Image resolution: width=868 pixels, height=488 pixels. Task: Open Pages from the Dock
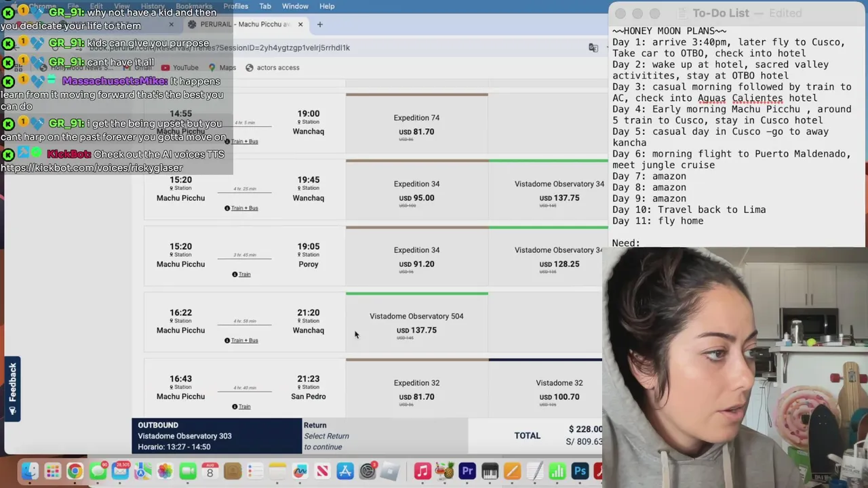[512, 471]
